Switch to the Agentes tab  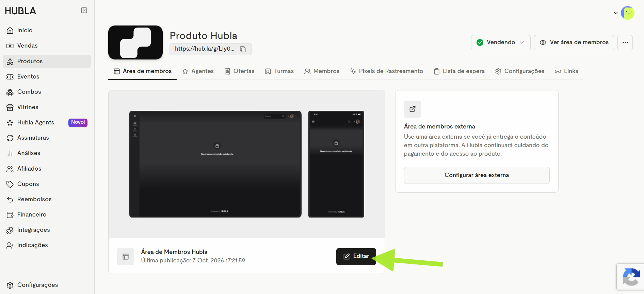(198, 71)
